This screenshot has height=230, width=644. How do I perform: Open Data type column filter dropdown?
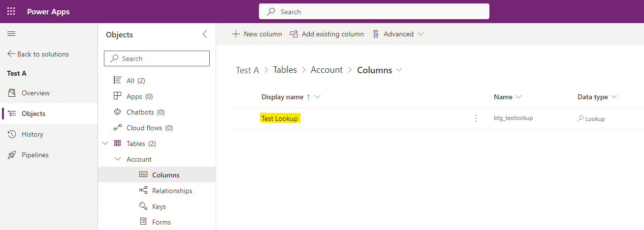(614, 97)
